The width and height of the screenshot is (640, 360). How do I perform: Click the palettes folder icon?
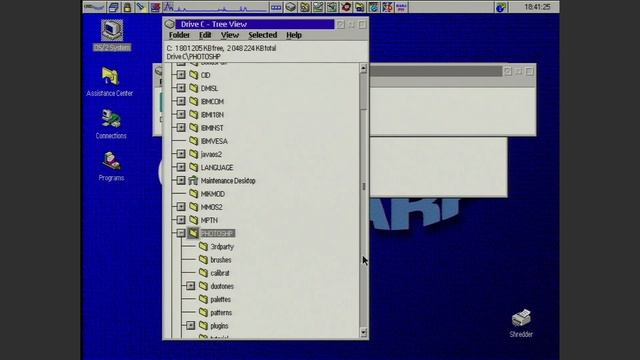[x=203, y=299]
